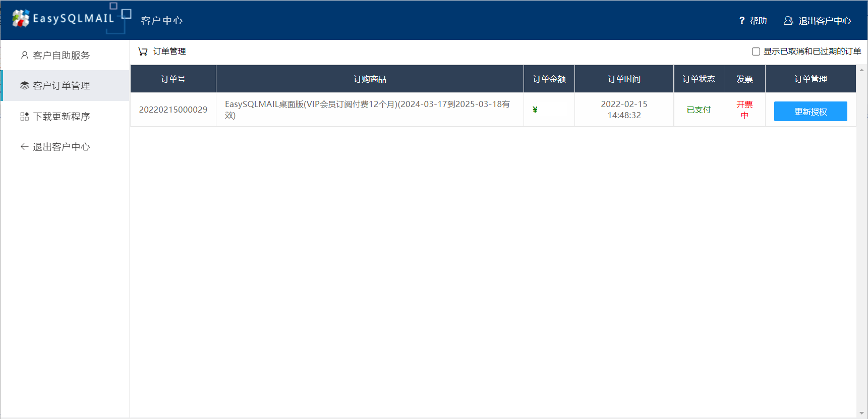
Task: Click the help question mark icon
Action: (x=742, y=21)
